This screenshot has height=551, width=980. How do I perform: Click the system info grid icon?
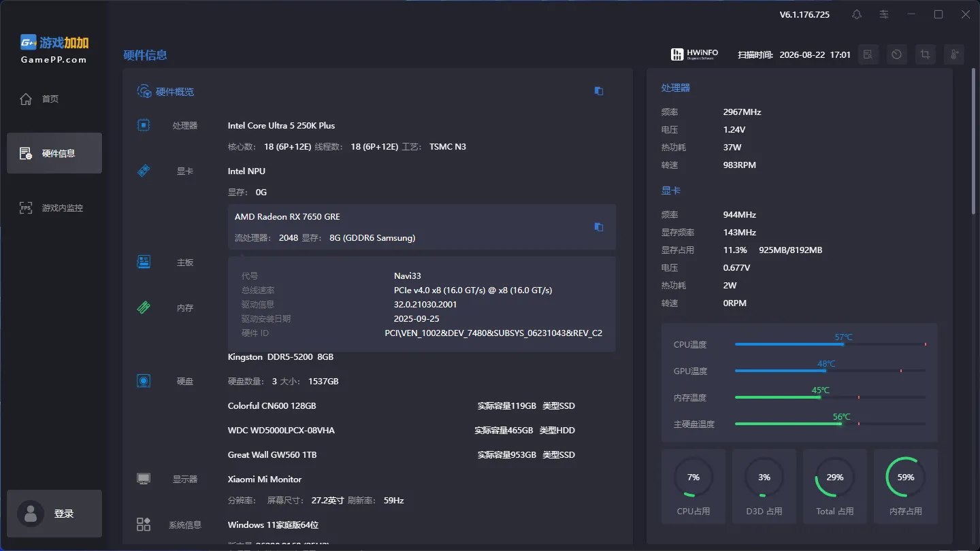click(x=144, y=524)
